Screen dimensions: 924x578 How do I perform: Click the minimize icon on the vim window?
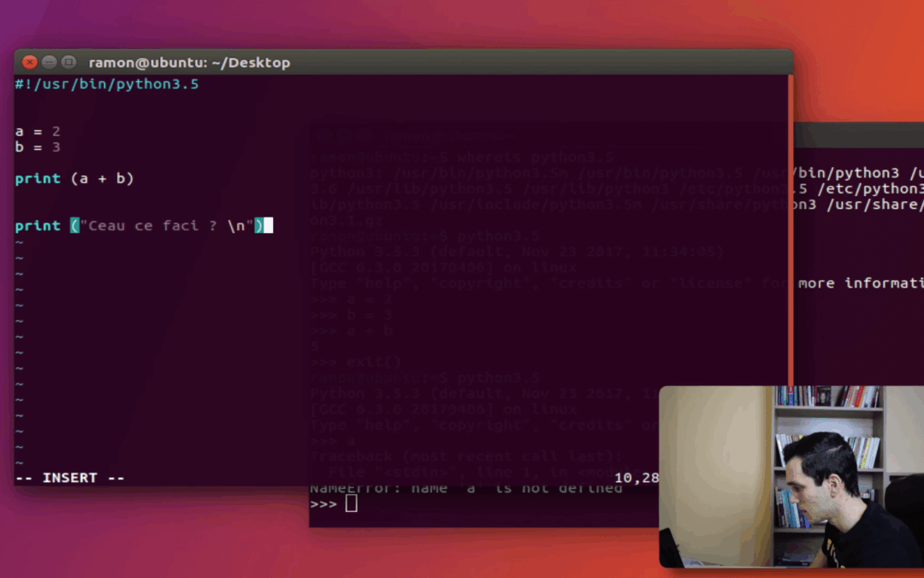tap(49, 62)
